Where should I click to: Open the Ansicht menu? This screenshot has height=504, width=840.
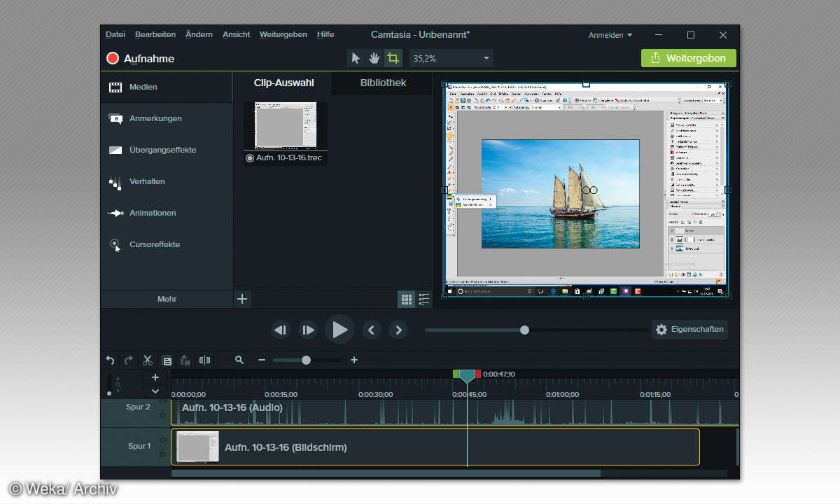237,34
